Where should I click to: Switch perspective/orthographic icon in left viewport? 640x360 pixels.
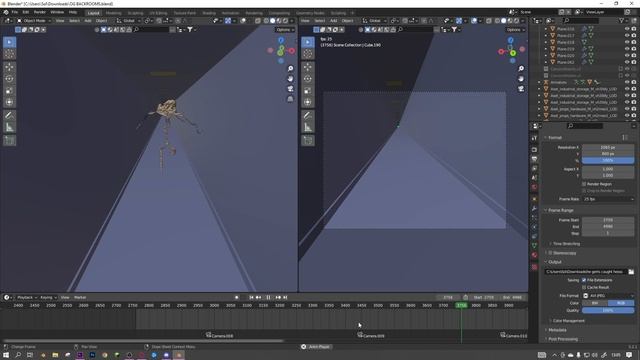point(290,99)
